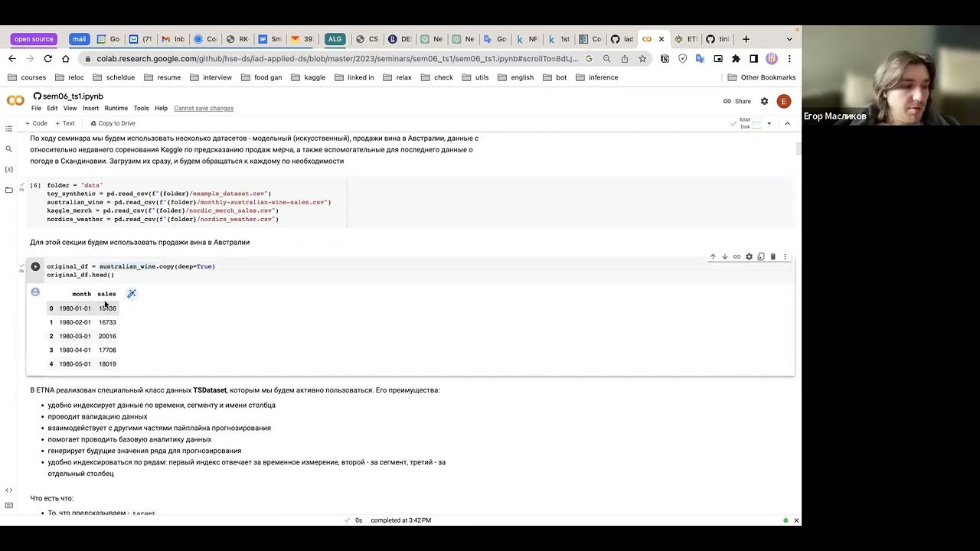
Task: Run the original_df code cell
Action: click(35, 266)
